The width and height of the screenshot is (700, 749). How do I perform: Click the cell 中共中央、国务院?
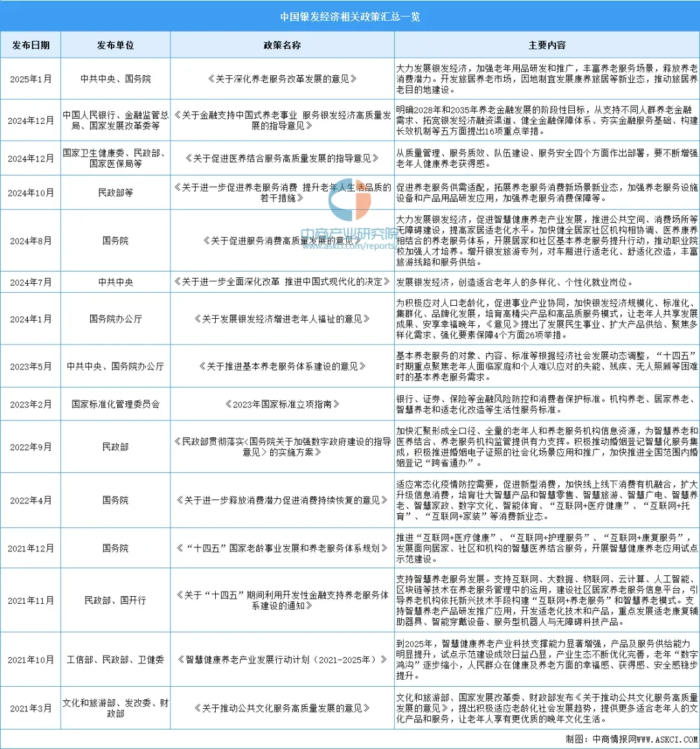click(115, 79)
